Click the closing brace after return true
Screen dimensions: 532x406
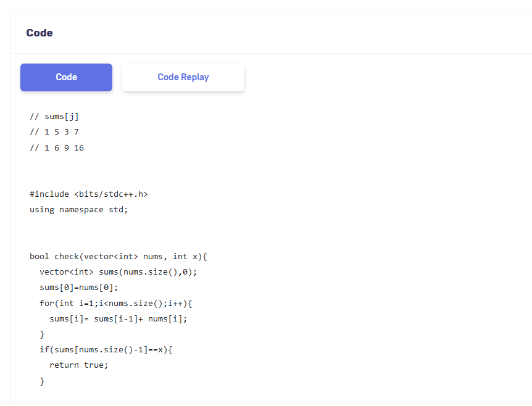click(x=42, y=381)
